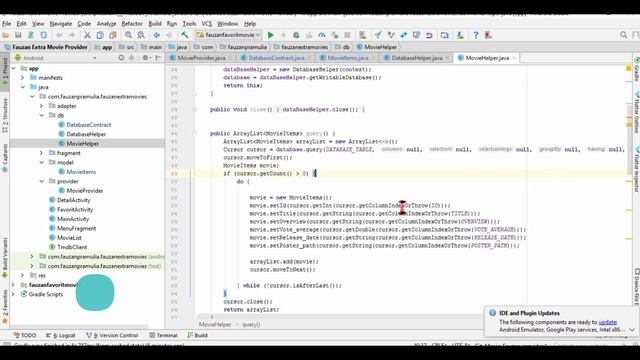Open the Logcat tool window
640x360 pixels.
60,335
